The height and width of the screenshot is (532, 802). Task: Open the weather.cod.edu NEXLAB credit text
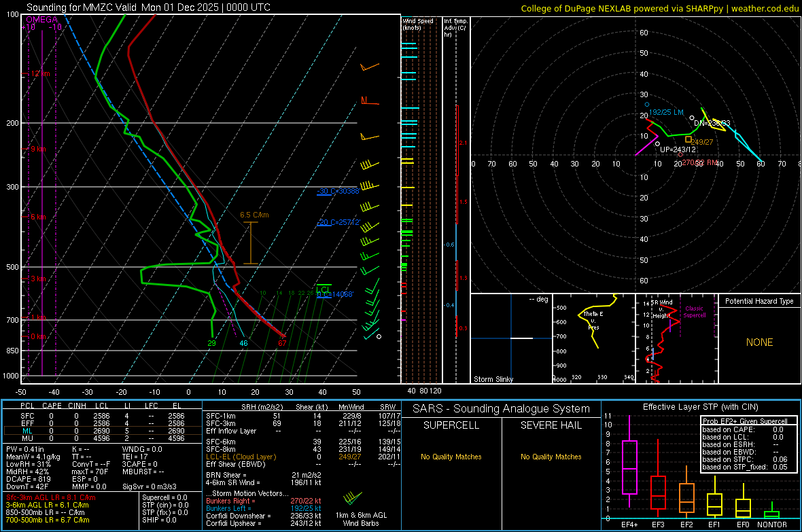click(x=659, y=8)
